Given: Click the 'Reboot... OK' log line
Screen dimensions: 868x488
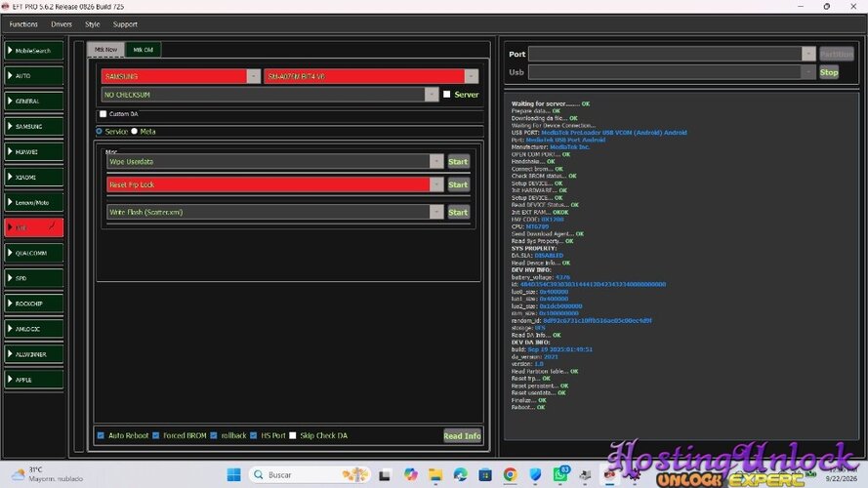Looking at the screenshot, I should click(528, 407).
